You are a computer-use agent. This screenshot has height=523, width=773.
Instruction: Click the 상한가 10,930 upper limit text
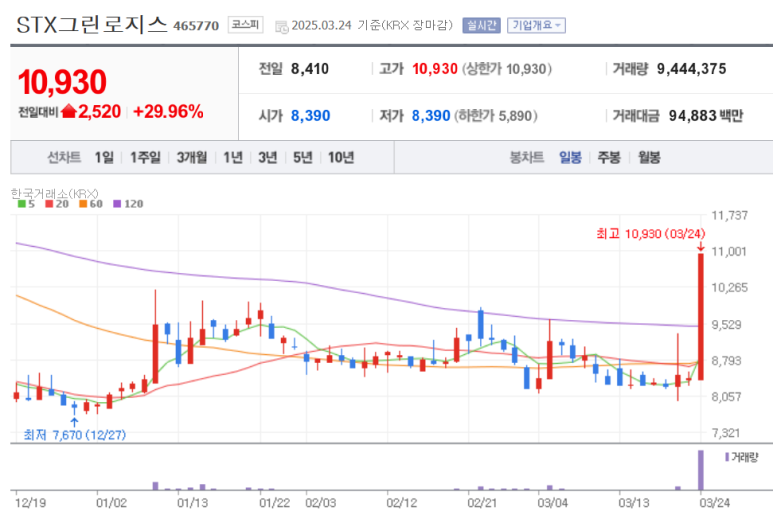pos(507,69)
